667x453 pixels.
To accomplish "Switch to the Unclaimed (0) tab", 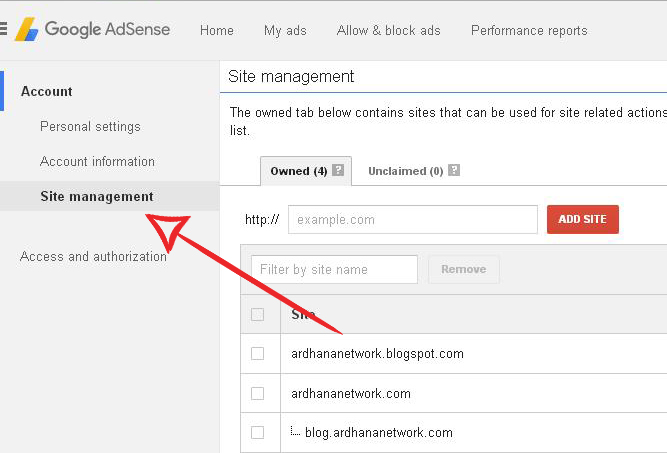I will (405, 171).
